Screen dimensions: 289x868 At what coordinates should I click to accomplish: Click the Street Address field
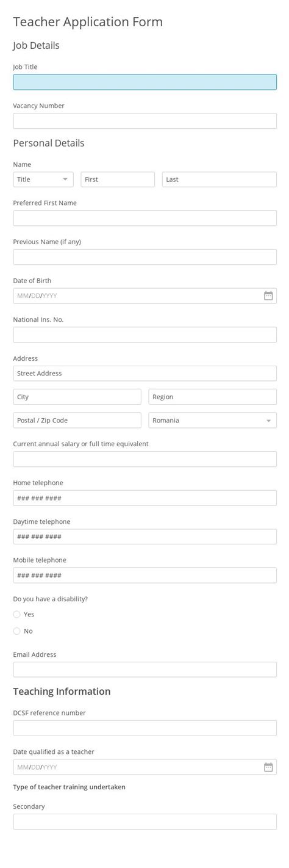pyautogui.click(x=145, y=374)
